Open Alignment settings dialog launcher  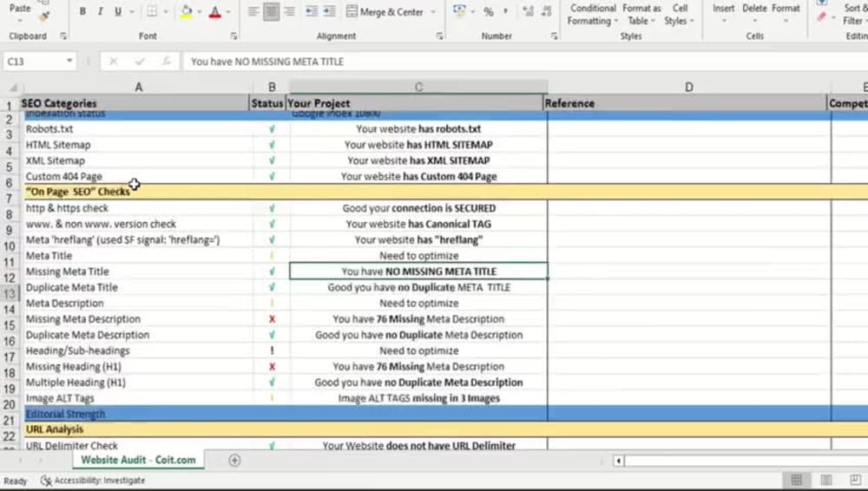[x=439, y=36]
